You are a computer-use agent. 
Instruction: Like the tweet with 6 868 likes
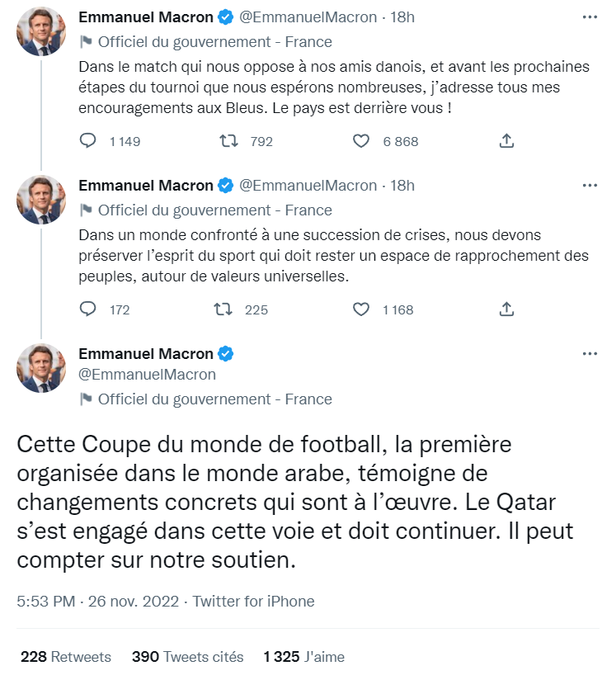360,141
